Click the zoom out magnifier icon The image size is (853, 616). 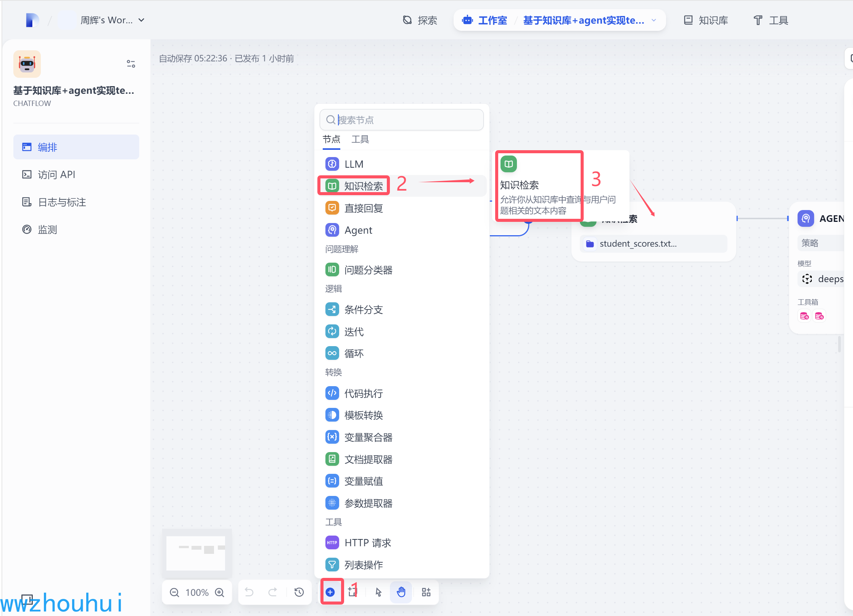coord(174,592)
